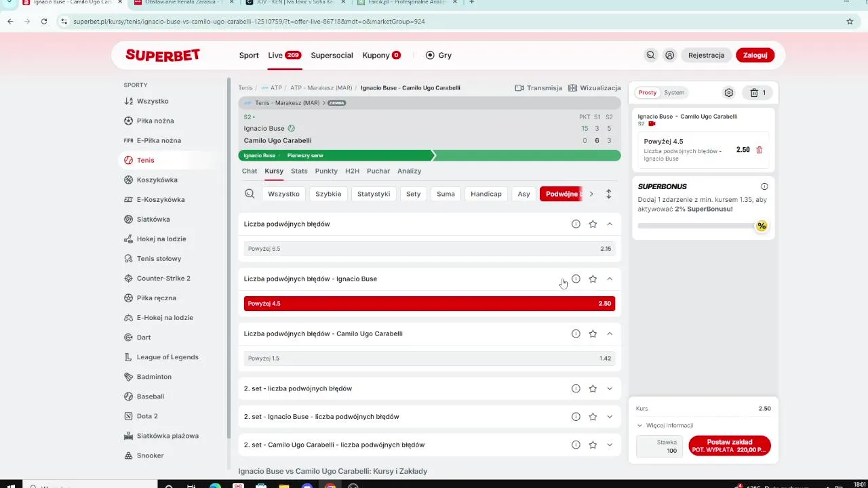This screenshot has height=488, width=868.
Task: Expand 2. set - liczba podwójnych błędów
Action: tap(610, 388)
